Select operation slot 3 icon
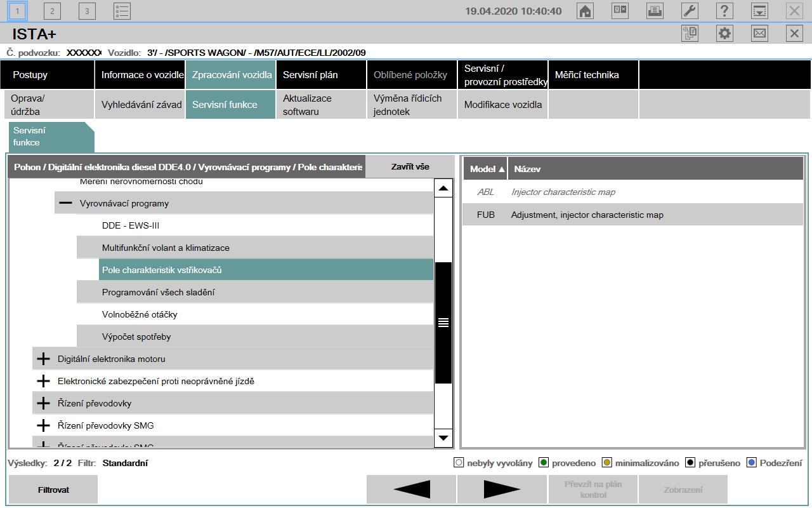This screenshot has height=508, width=812. 87,11
